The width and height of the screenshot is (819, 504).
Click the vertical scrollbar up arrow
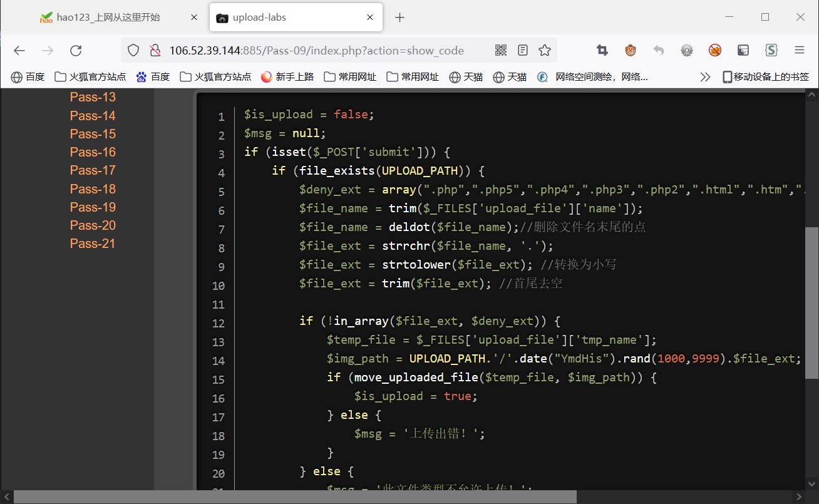coord(811,95)
